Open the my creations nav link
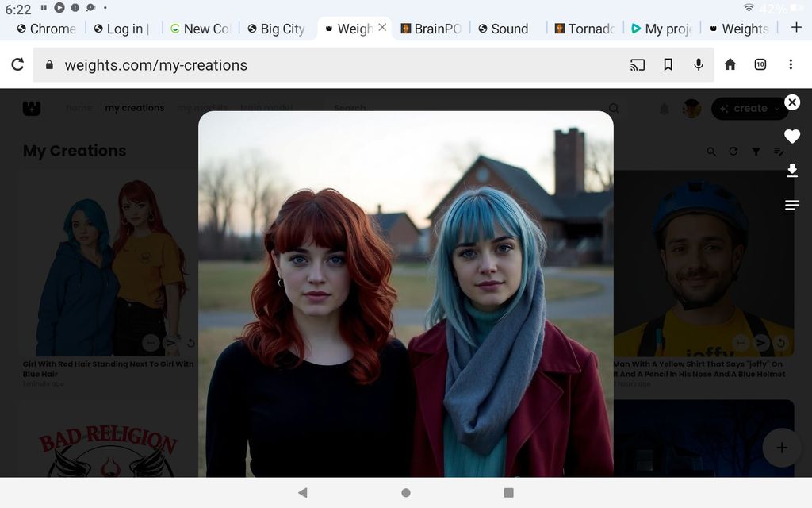The width and height of the screenshot is (812, 508). click(135, 108)
